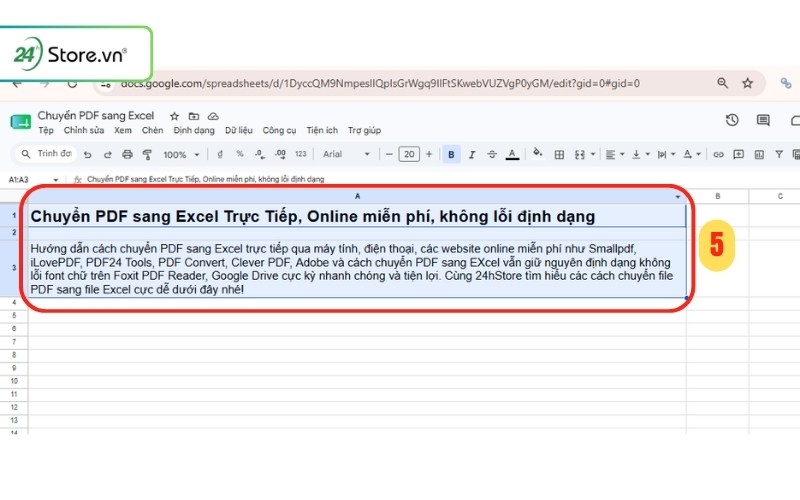Open the merge cells type dropdown arrow

[593, 154]
